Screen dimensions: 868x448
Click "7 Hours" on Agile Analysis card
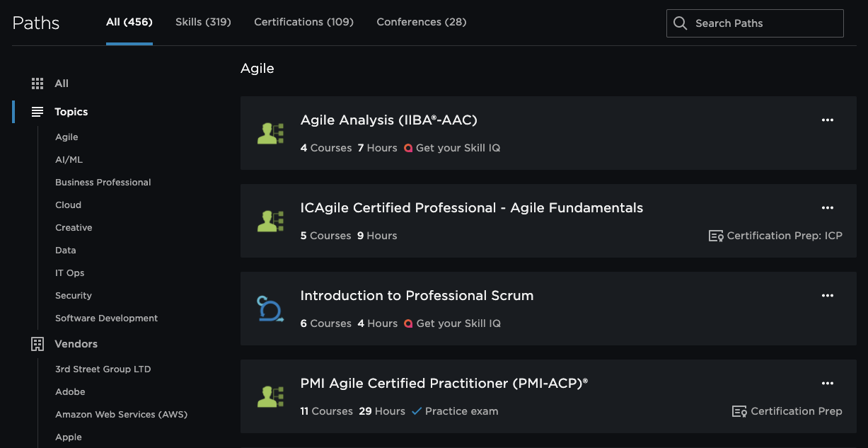click(377, 148)
